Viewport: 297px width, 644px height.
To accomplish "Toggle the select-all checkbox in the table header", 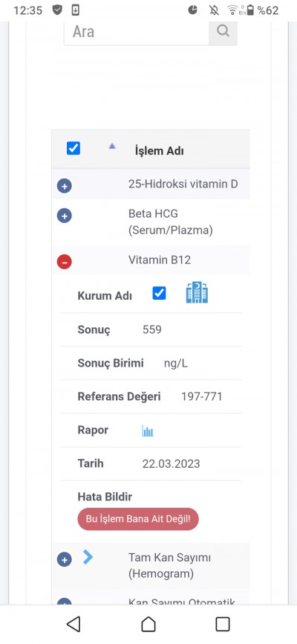I will (x=74, y=148).
